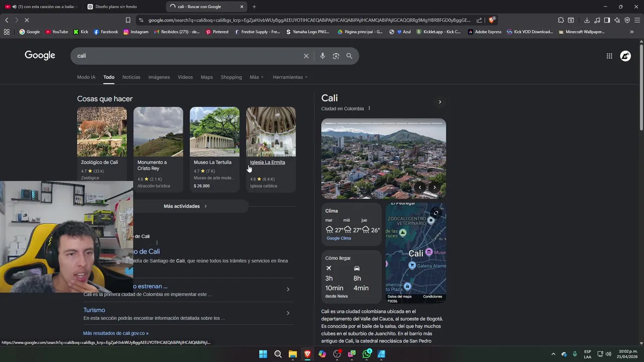Expand the Cali knowledge panel arrow
This screenshot has height=362, width=644.
pyautogui.click(x=440, y=102)
